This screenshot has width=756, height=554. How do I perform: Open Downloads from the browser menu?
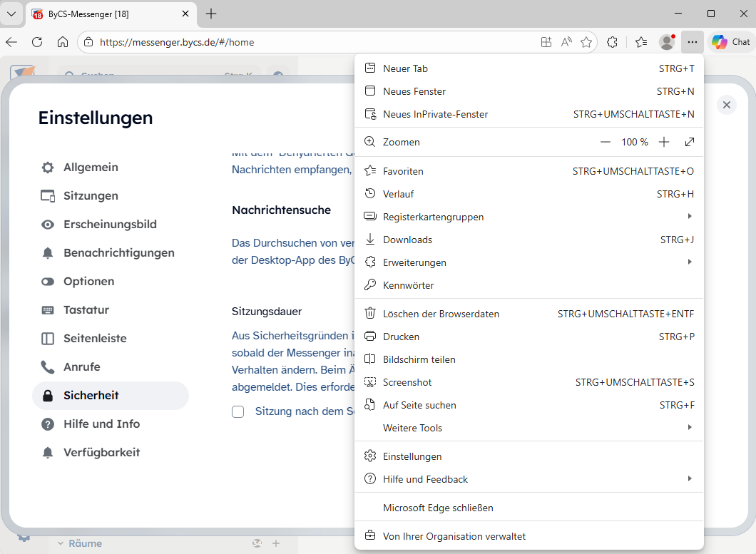[x=407, y=240]
